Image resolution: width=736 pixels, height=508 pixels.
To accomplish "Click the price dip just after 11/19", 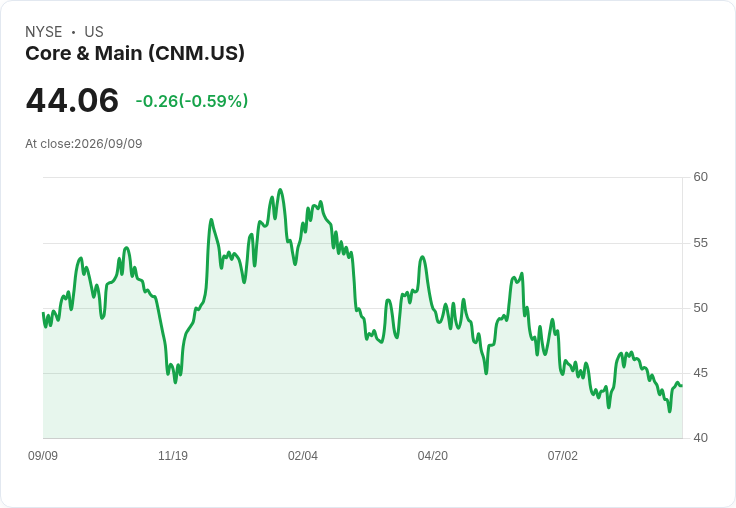I will [x=176, y=382].
